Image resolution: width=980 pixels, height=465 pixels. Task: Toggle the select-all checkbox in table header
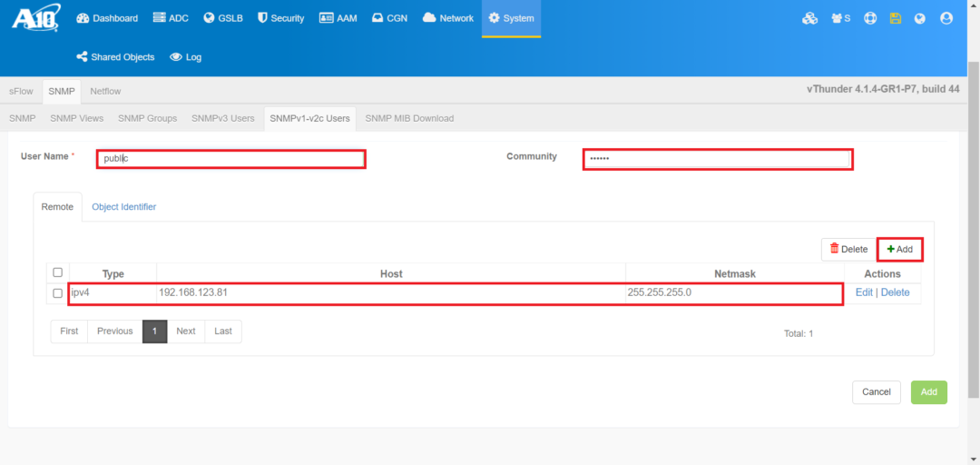click(58, 272)
